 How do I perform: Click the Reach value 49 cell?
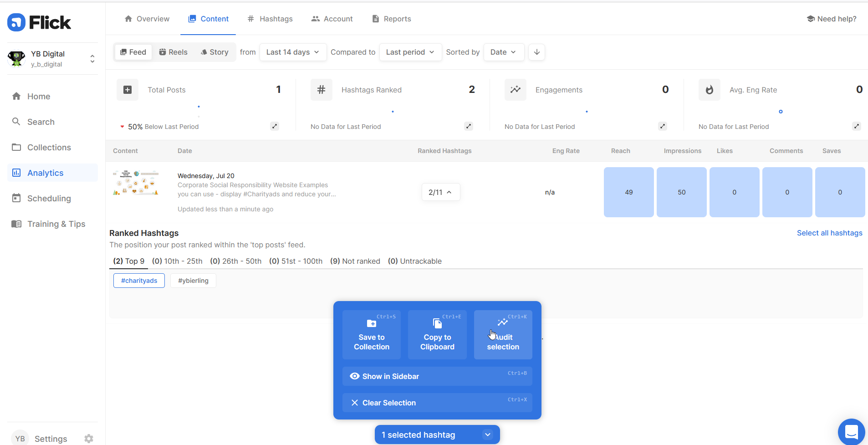pyautogui.click(x=628, y=192)
